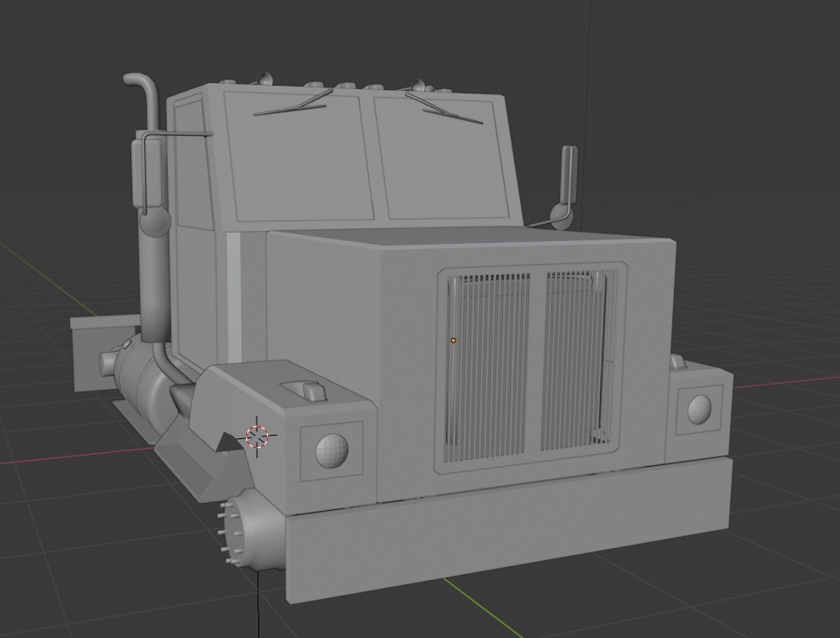
Task: Select the truck's front bumper
Action: (509, 530)
